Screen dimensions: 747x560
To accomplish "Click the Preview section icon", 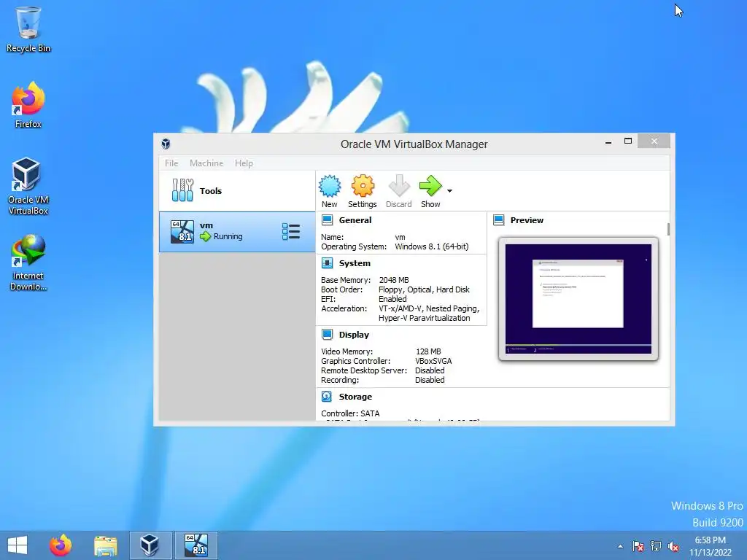I will (499, 220).
